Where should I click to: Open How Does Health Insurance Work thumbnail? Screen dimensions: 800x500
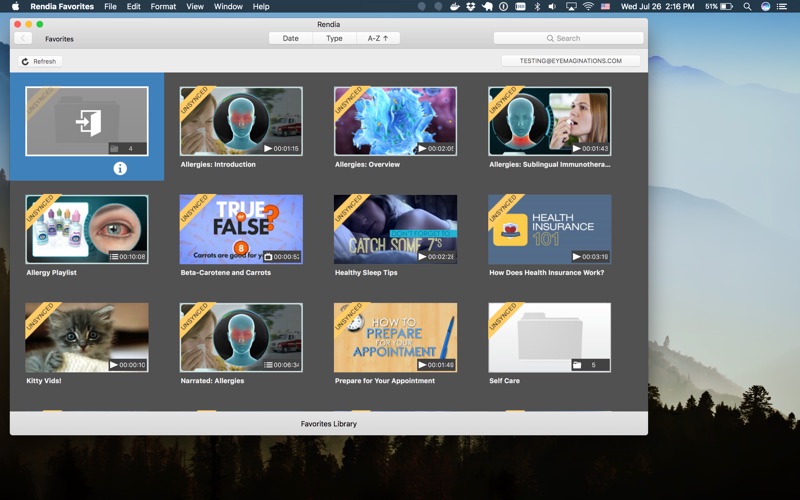(549, 229)
